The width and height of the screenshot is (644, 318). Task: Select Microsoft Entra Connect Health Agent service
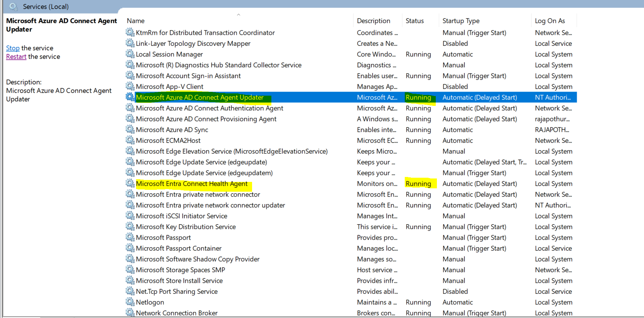tap(192, 184)
